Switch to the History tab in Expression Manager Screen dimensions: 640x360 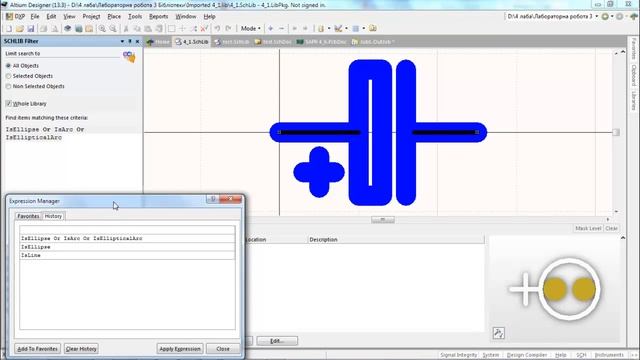(53, 216)
